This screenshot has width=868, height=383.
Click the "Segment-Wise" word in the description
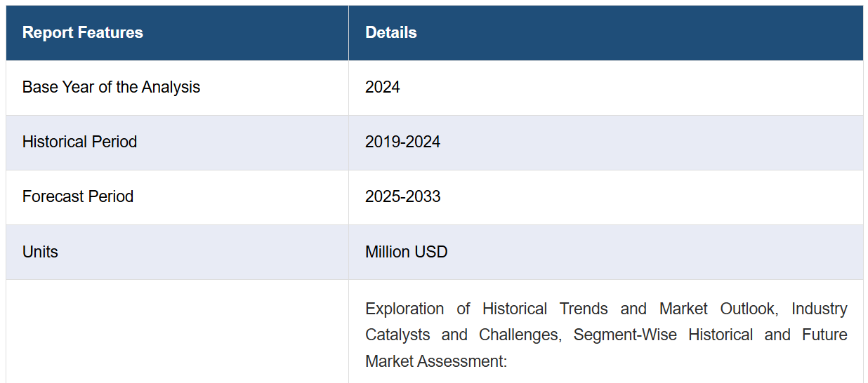click(625, 335)
